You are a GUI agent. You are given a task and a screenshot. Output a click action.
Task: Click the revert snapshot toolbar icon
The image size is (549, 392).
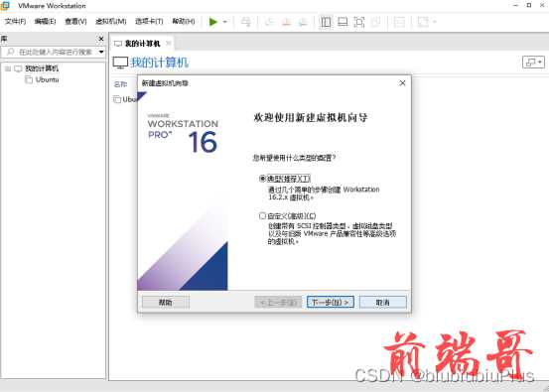(286, 22)
